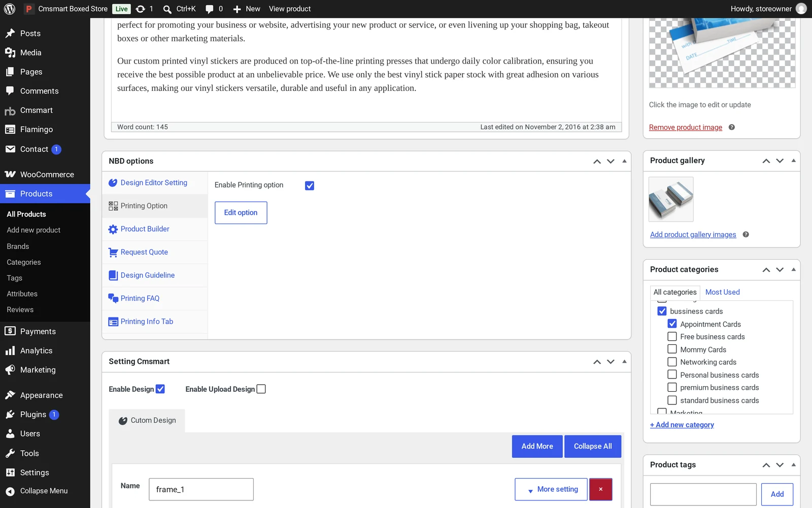Viewport: 812px width, 508px height.
Task: Click the Analytics bar chart icon
Action: coord(10,351)
